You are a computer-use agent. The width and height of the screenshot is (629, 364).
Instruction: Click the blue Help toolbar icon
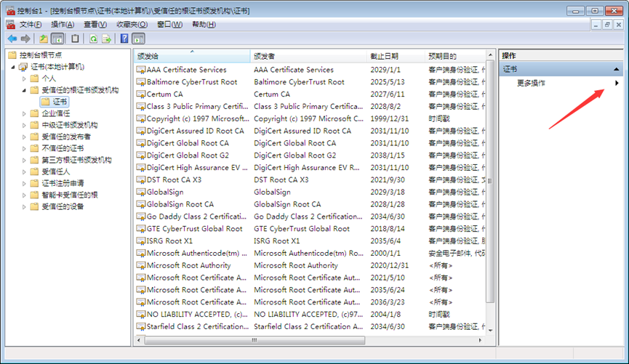(124, 39)
